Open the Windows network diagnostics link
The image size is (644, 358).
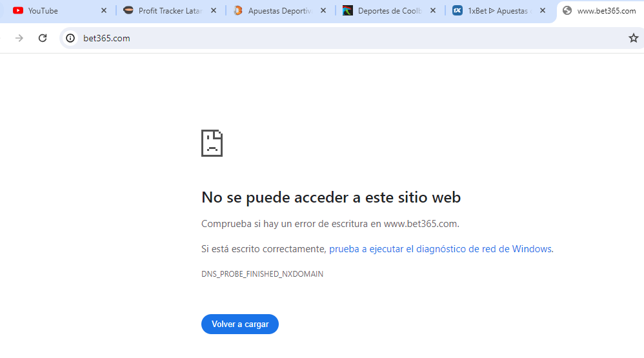(x=441, y=249)
